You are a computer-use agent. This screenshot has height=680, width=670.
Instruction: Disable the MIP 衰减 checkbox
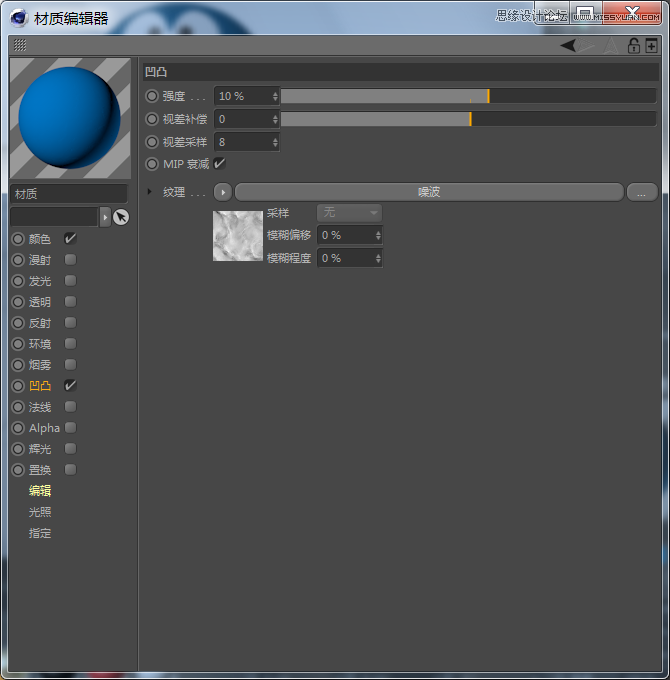[220, 163]
